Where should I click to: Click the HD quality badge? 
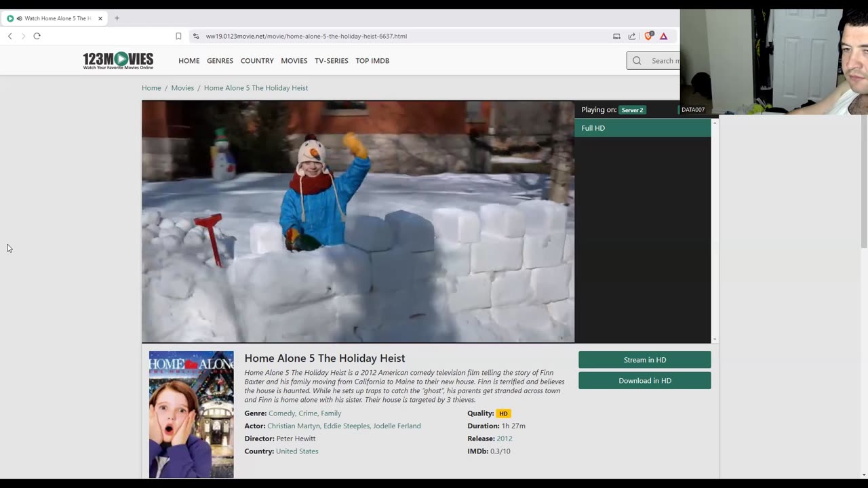[x=503, y=413]
